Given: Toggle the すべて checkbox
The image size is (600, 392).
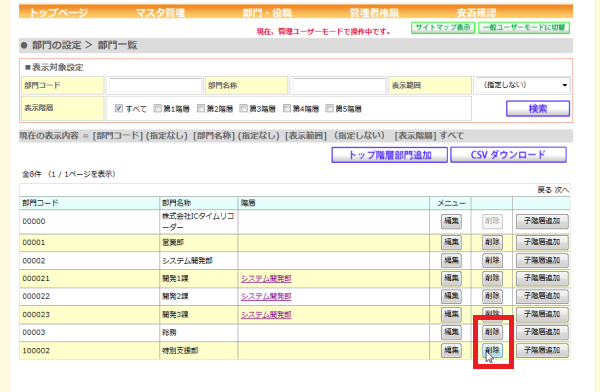Looking at the screenshot, I should (119, 108).
